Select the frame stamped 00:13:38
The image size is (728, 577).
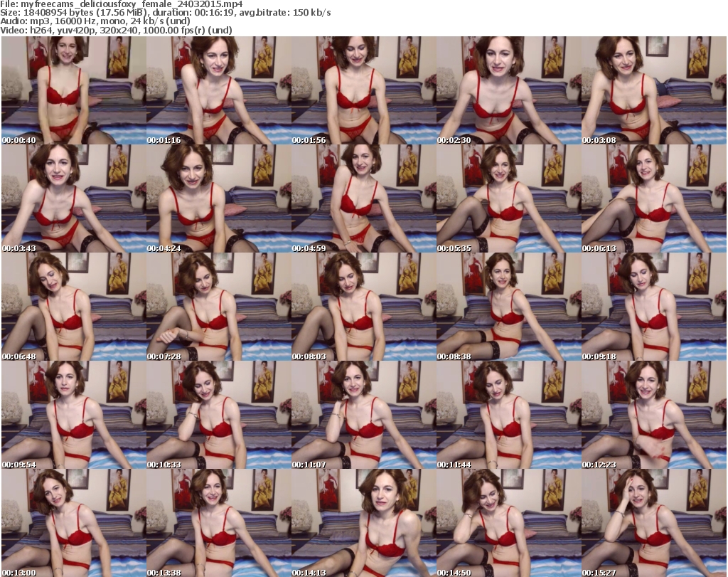click(x=219, y=523)
